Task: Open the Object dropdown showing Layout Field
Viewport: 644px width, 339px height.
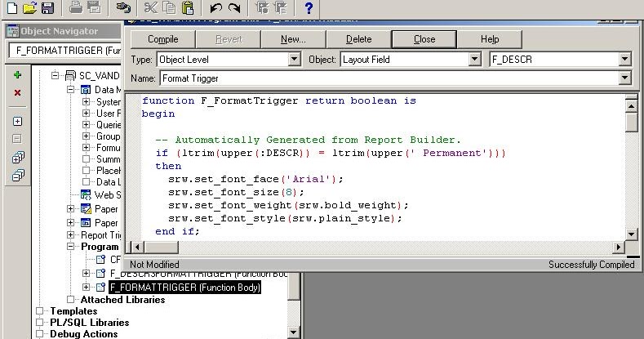Action: [475, 59]
